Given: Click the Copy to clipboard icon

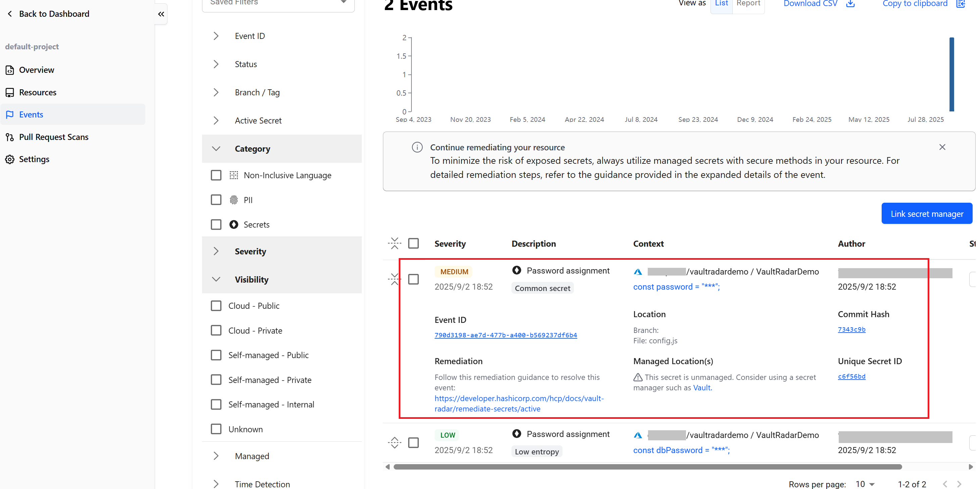Looking at the screenshot, I should (961, 4).
